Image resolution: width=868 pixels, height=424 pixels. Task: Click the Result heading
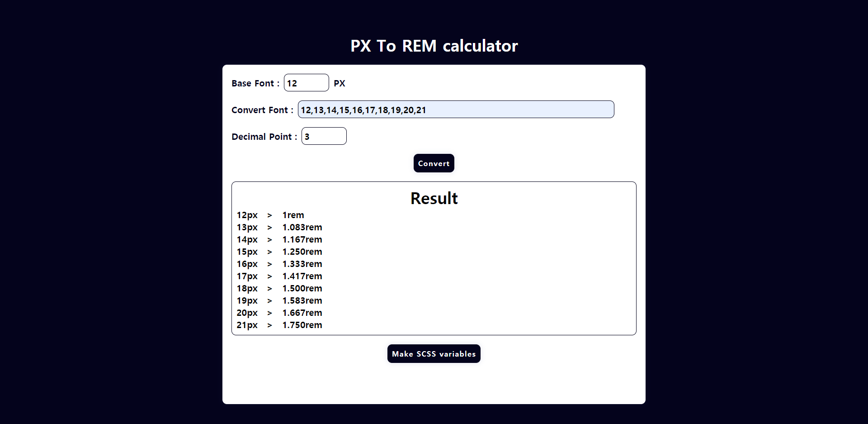434,198
